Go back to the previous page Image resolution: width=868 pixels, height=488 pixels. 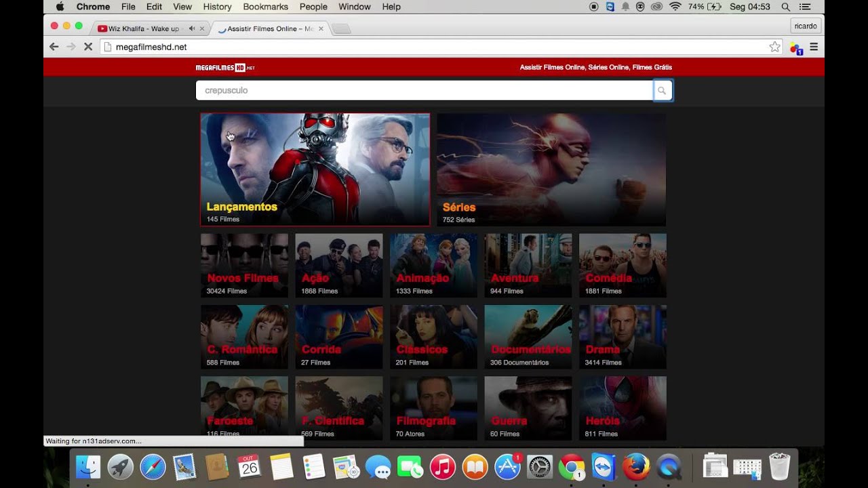pos(54,47)
